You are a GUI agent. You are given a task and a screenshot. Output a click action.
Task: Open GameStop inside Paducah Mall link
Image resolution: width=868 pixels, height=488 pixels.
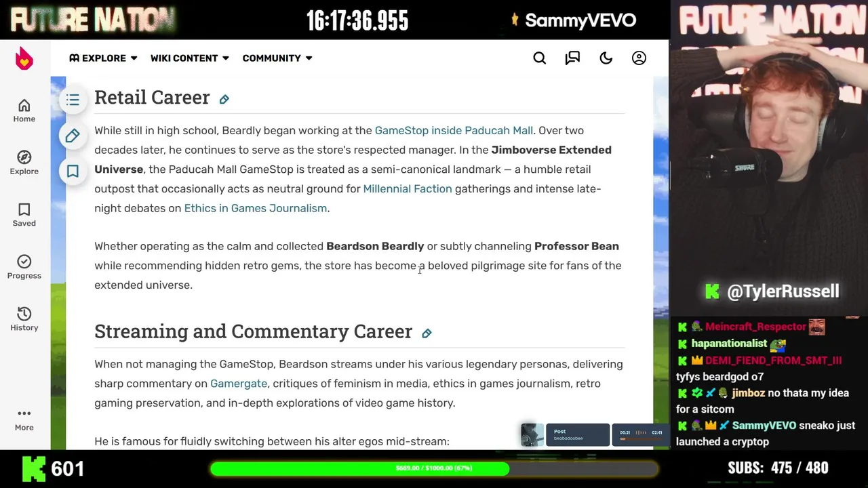click(x=454, y=130)
